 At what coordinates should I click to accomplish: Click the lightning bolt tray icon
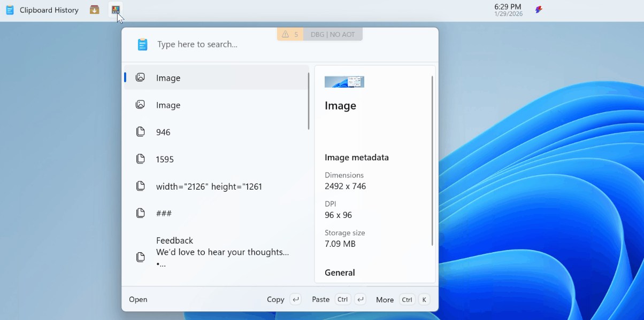pyautogui.click(x=539, y=10)
